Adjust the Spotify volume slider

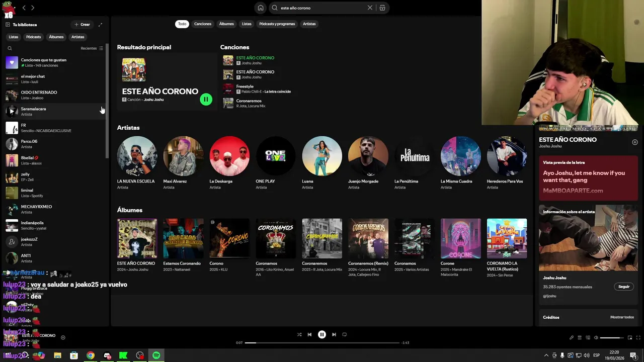(611, 337)
